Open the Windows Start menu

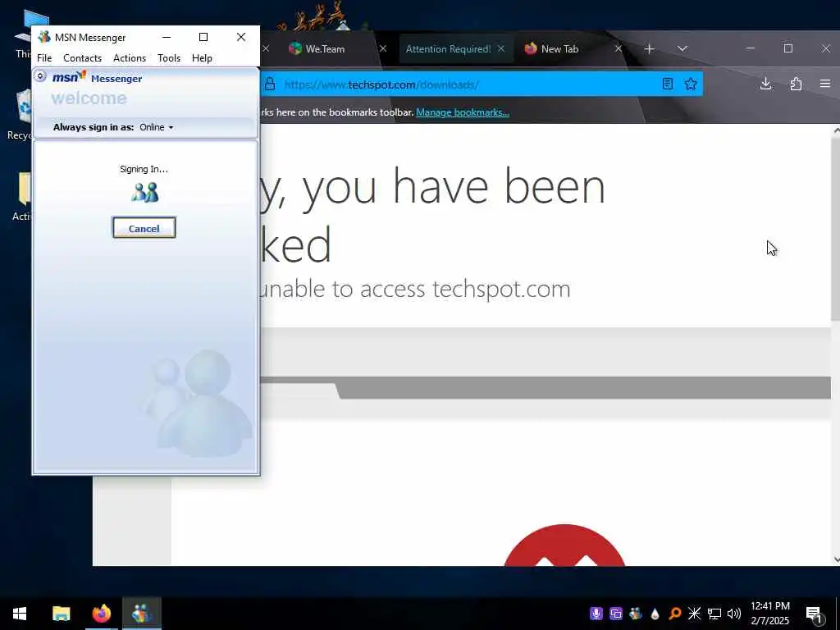(20, 614)
